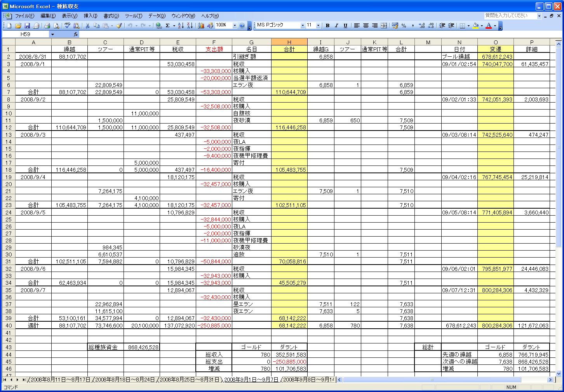Apply the red Font Color
The height and width of the screenshot is (392, 564).
[489, 26]
